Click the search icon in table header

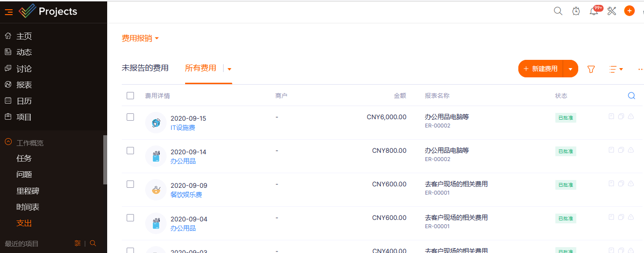pos(631,96)
